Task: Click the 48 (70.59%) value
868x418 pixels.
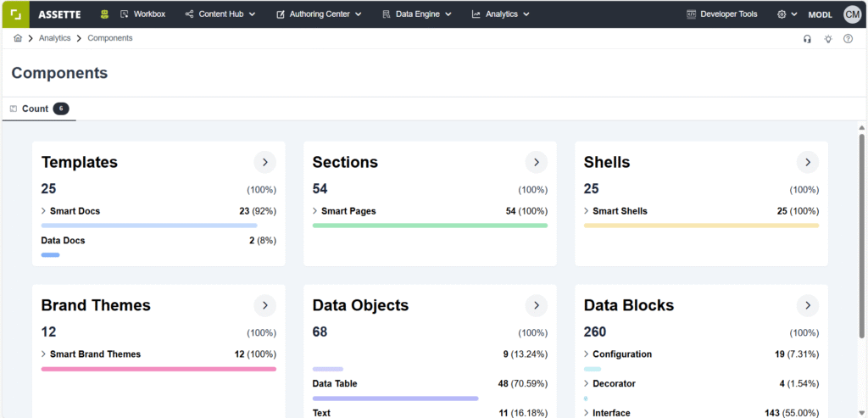Action: click(x=522, y=383)
